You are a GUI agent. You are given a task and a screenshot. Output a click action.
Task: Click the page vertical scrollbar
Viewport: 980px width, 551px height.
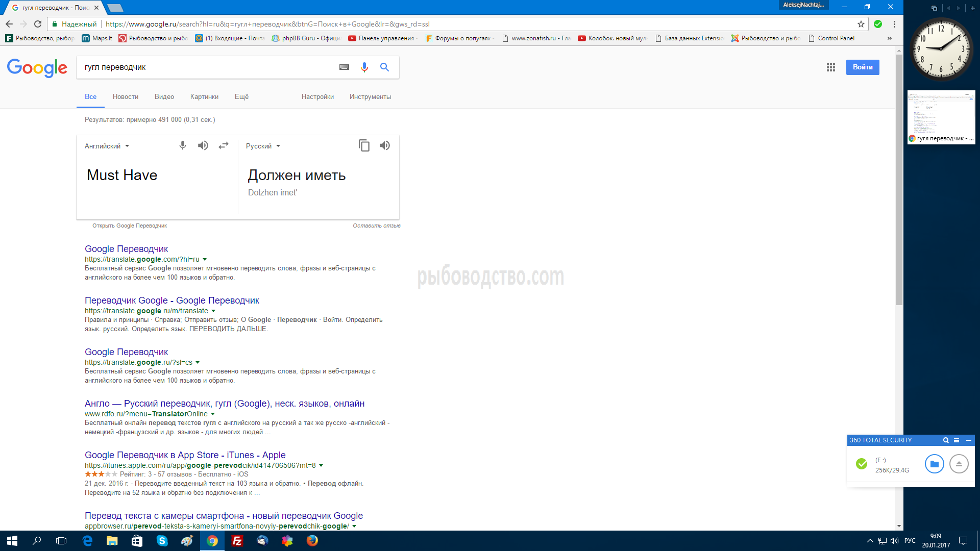point(899,179)
